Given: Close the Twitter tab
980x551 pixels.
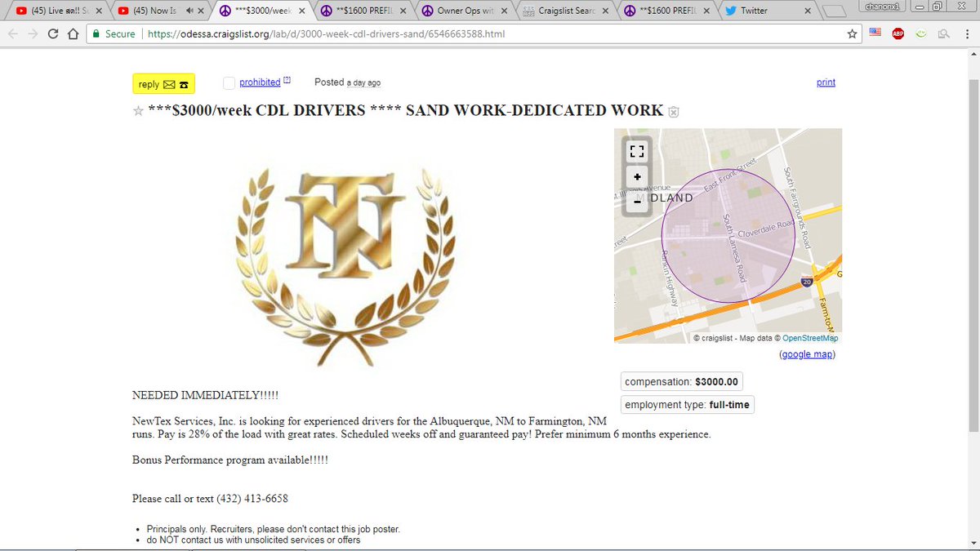Looking at the screenshot, I should click(x=808, y=11).
